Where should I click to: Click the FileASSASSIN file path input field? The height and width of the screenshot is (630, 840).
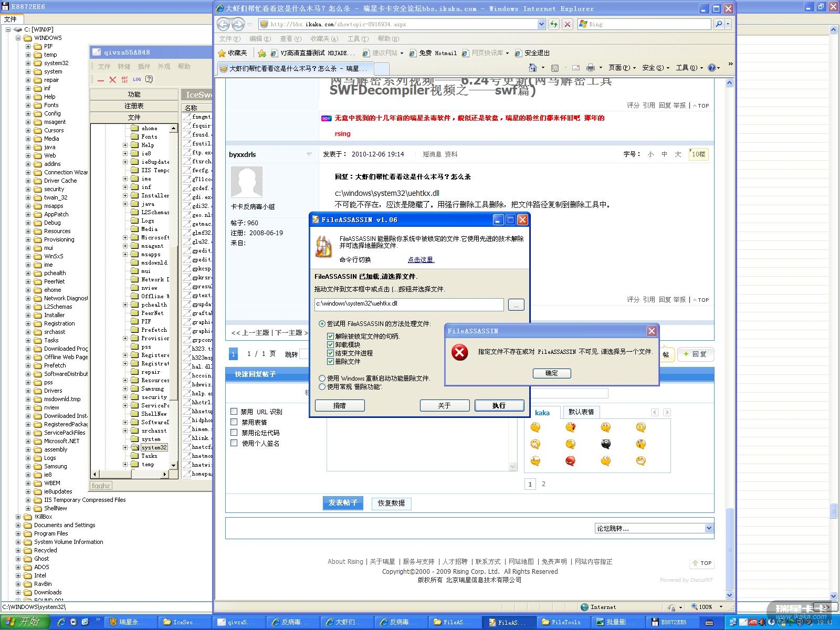[409, 304]
